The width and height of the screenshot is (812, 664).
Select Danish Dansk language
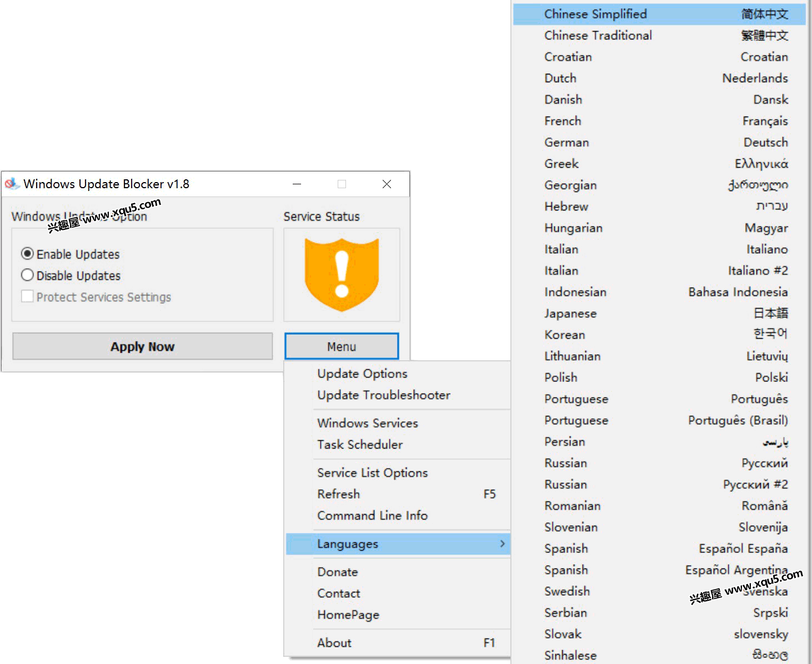659,99
